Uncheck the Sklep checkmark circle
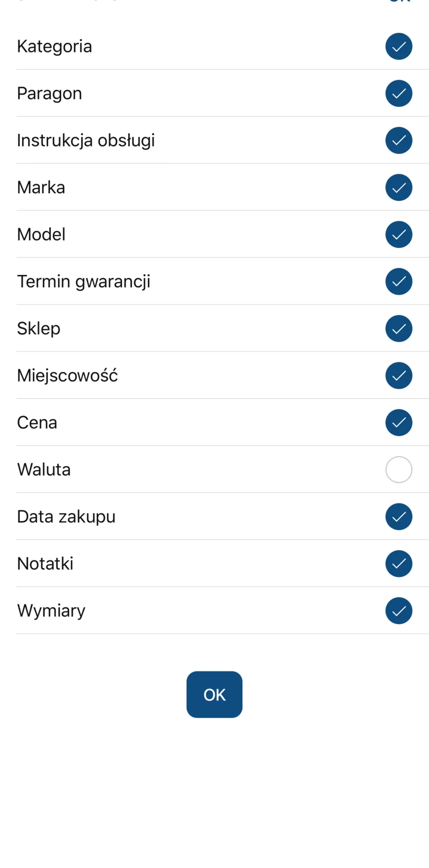 (x=398, y=329)
